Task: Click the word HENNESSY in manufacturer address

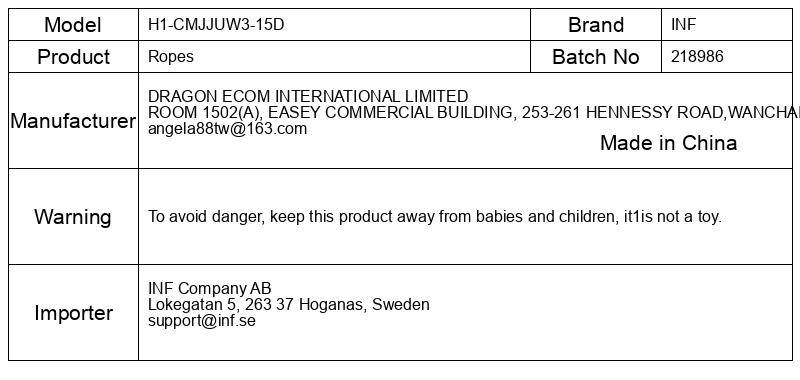Action: pyautogui.click(x=629, y=112)
